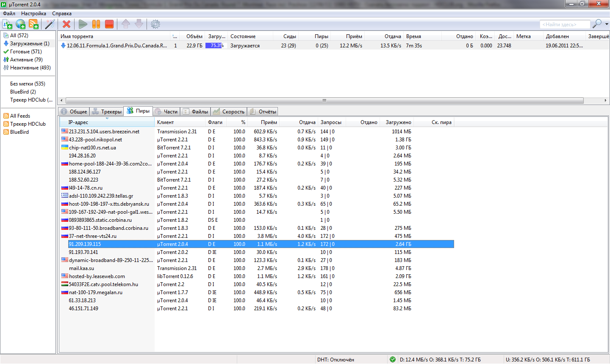This screenshot has height=364, width=610.
Task: Switch to the Трекеры tab
Action: point(107,112)
